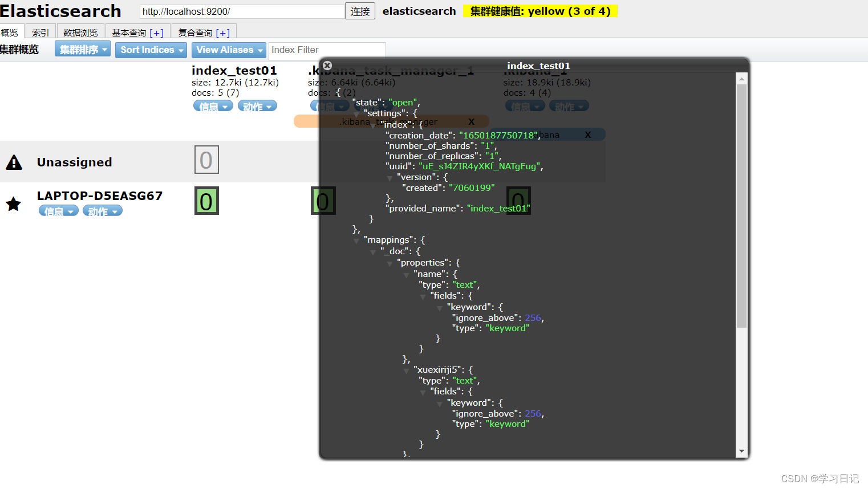Collapse the "properties" JSON node
Viewport: 868px width, 489px height.
390,264
